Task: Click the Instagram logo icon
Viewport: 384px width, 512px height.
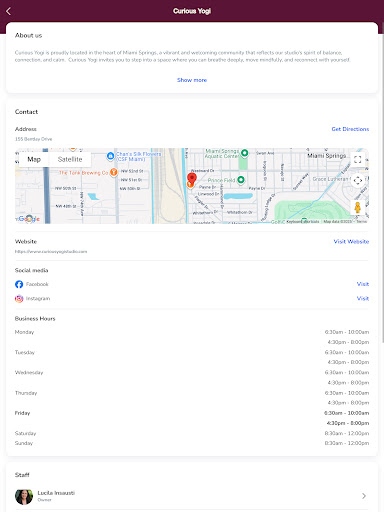Action: click(x=19, y=298)
